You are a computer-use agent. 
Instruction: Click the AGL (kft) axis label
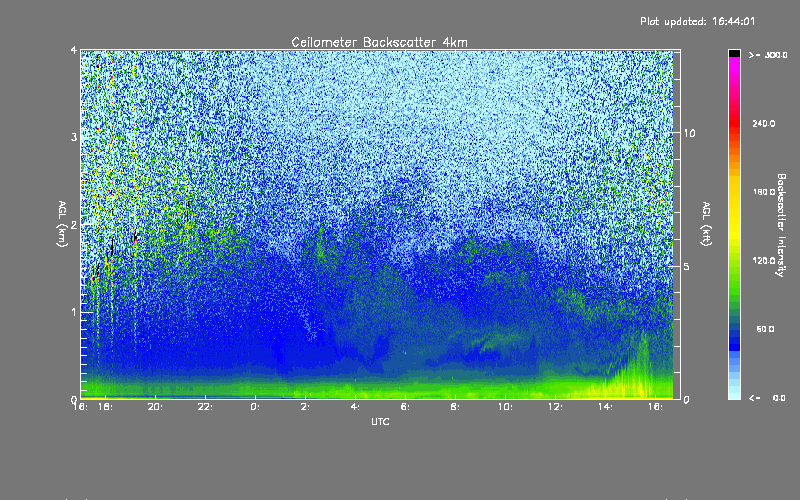coord(707,224)
